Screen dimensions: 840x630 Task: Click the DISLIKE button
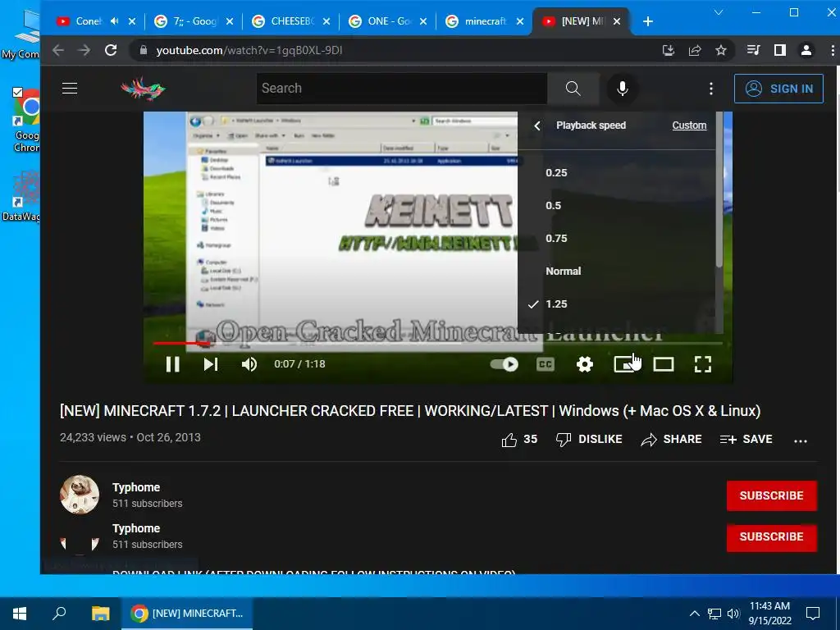(x=589, y=440)
